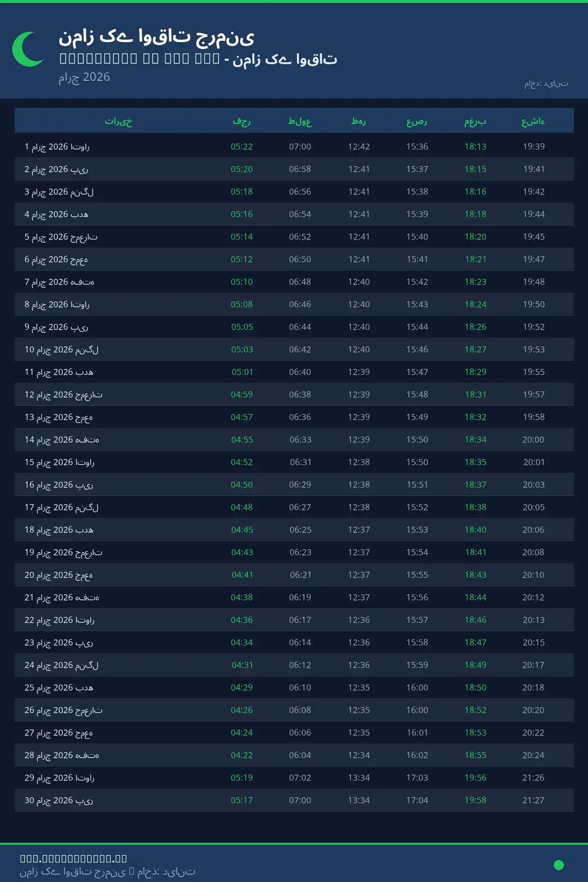Select the Isha (عشاء) column header

[533, 121]
